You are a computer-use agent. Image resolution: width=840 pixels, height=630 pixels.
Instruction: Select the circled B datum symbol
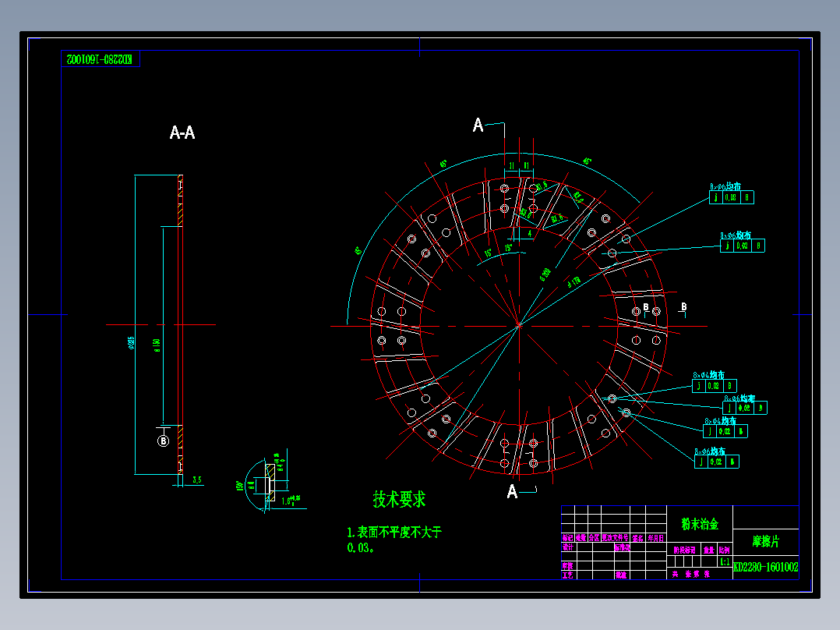click(164, 441)
